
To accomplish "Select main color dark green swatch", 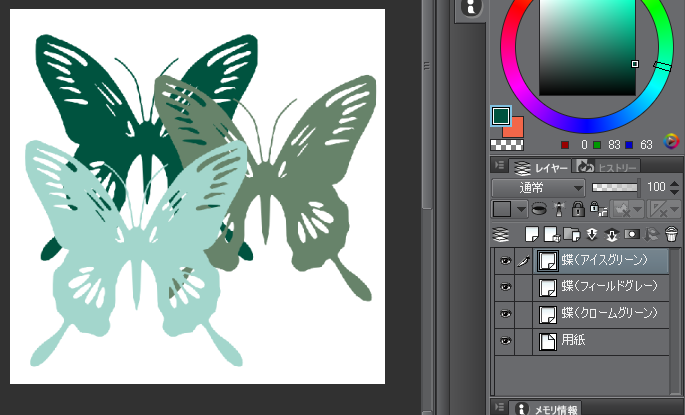I will click(501, 116).
